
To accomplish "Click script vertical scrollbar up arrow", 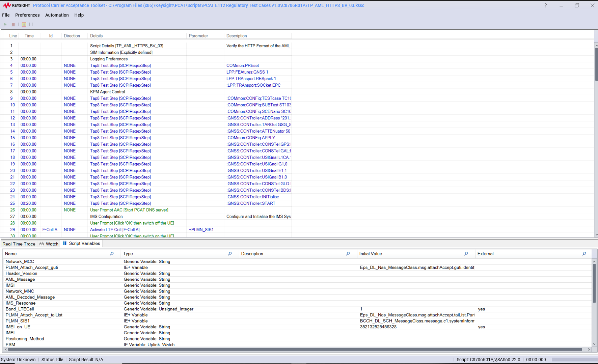I will [596, 45].
